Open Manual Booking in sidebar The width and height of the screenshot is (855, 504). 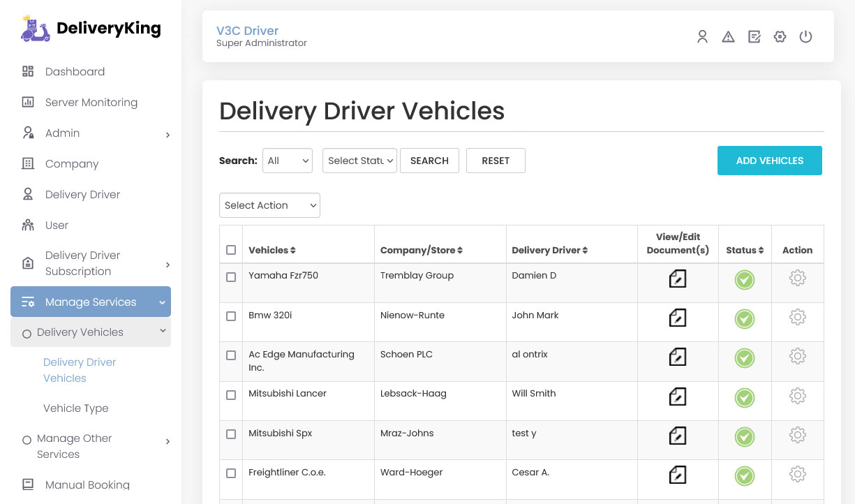point(87,484)
